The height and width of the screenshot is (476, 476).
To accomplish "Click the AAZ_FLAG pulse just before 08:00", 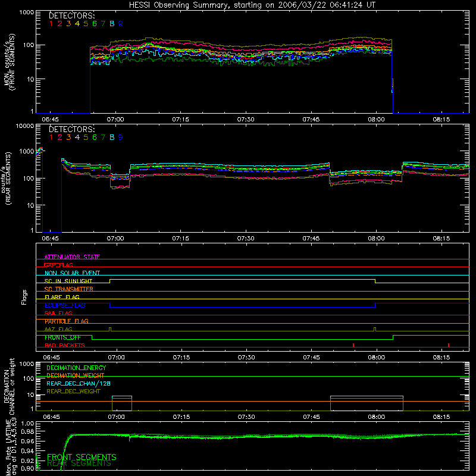I will point(375,330).
